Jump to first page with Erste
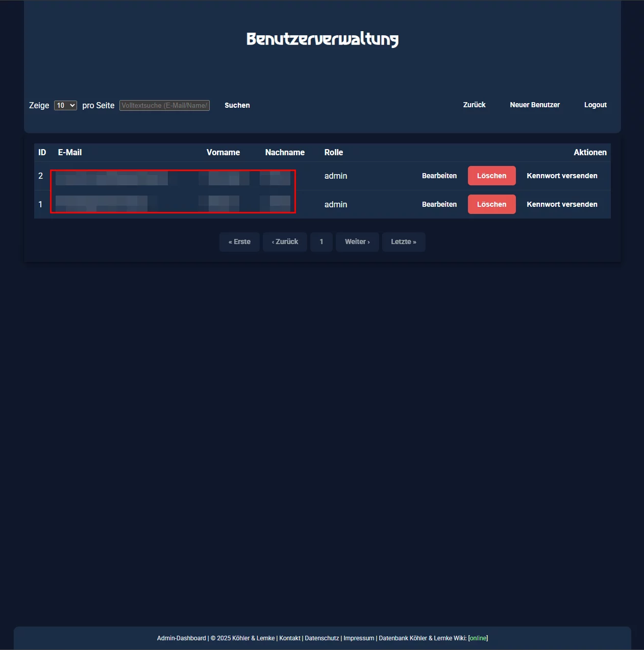This screenshot has height=650, width=644. (x=239, y=242)
